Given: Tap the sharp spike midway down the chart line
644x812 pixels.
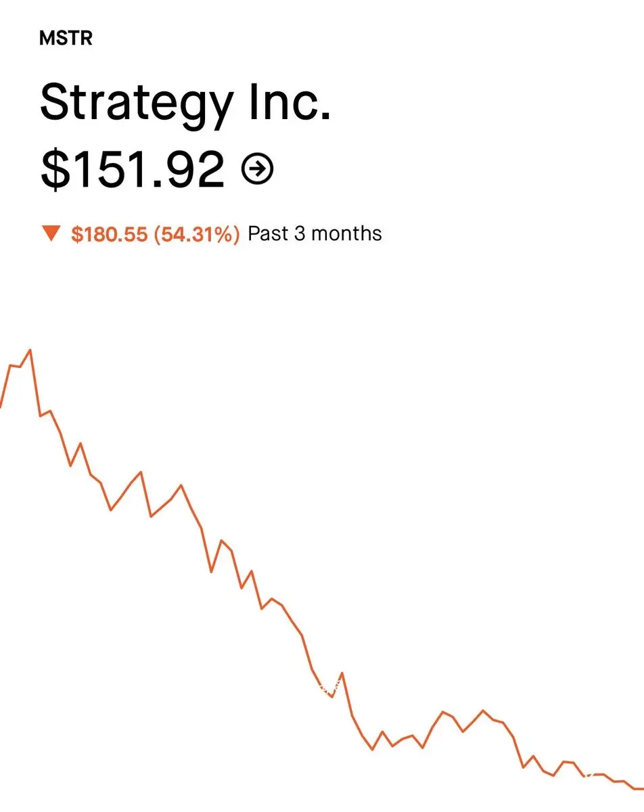Looking at the screenshot, I should 342,673.
